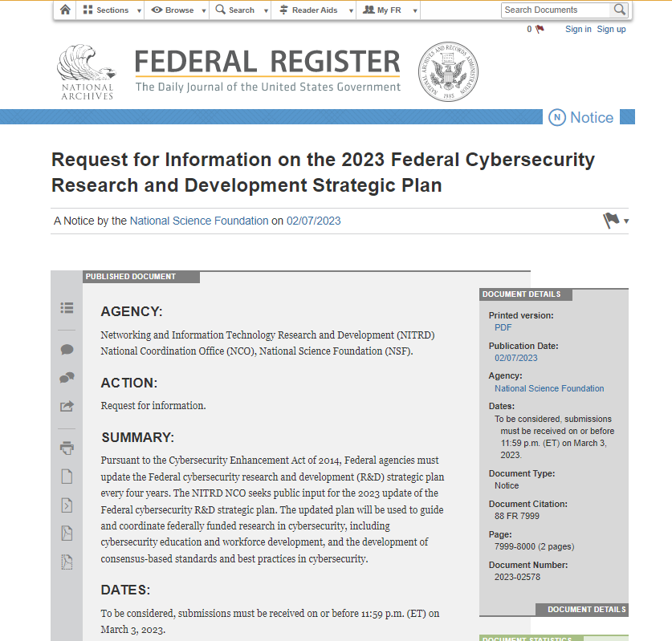672x641 pixels.
Task: Click the Sign in link
Action: 578,29
